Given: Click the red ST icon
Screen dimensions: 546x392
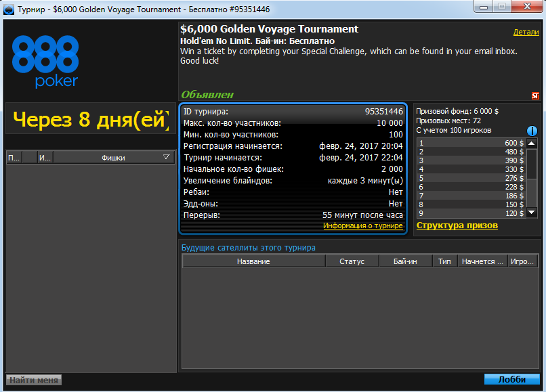Looking at the screenshot, I should point(535,95).
